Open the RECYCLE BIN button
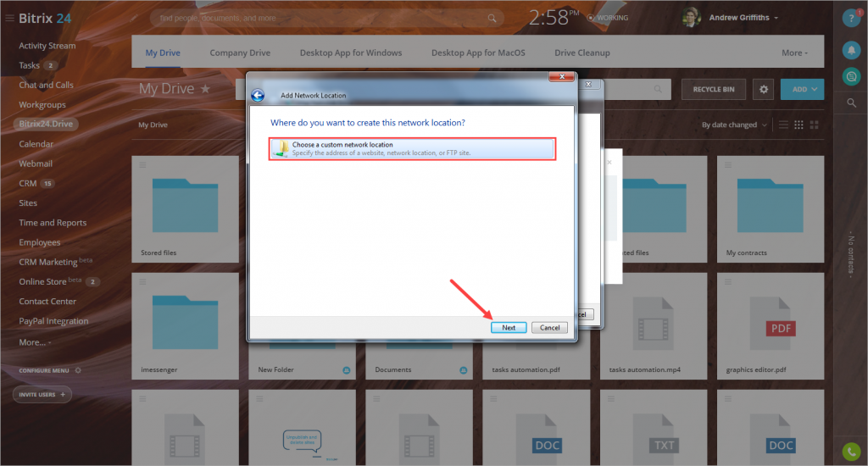The image size is (868, 466). point(714,89)
